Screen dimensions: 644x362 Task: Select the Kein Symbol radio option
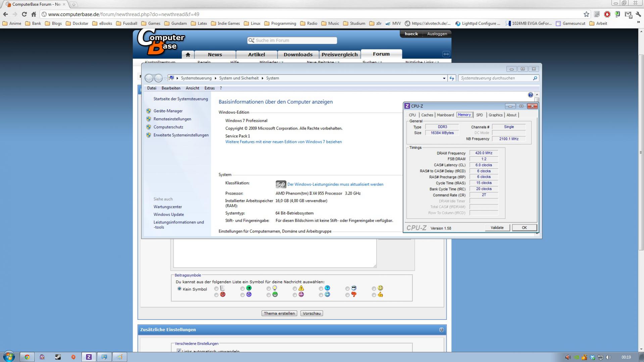(x=179, y=289)
